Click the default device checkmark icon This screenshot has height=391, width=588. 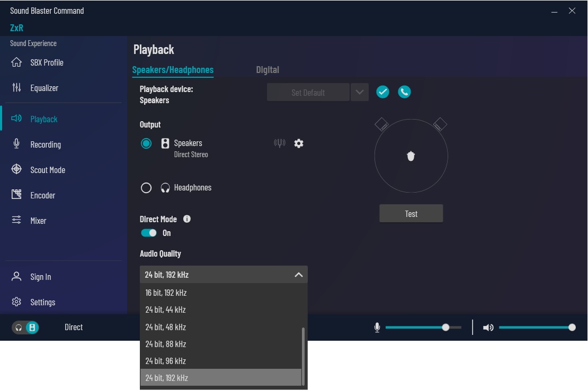[x=382, y=92]
